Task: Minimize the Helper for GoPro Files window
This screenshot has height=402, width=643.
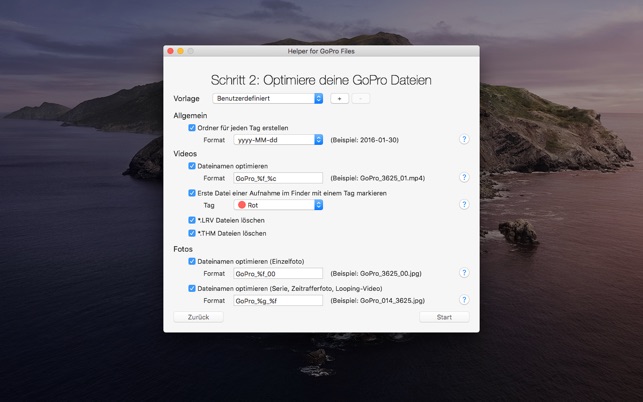Action: [180, 51]
